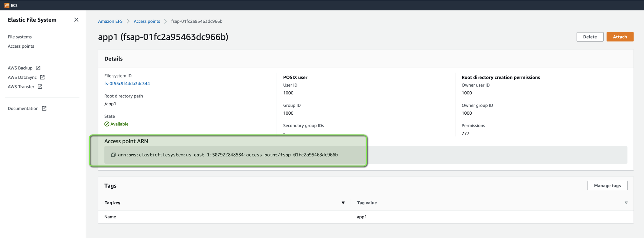The width and height of the screenshot is (644, 238).
Task: Sort by Tag key column arrow
Action: coord(343,203)
